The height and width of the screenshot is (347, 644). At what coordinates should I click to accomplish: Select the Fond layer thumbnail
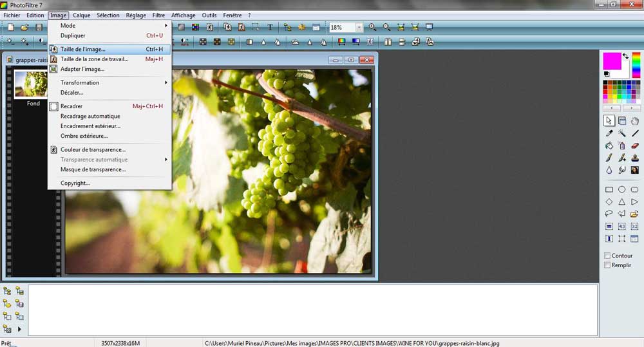31,84
